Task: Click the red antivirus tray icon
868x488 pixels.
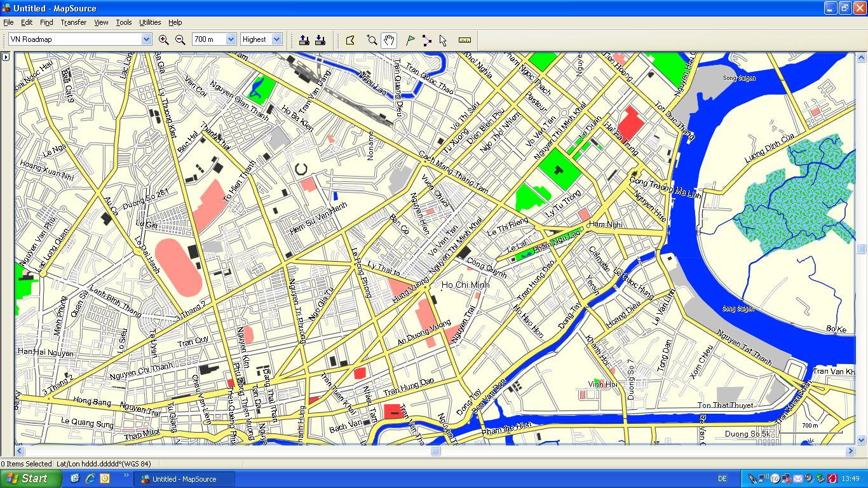Action: 832,479
